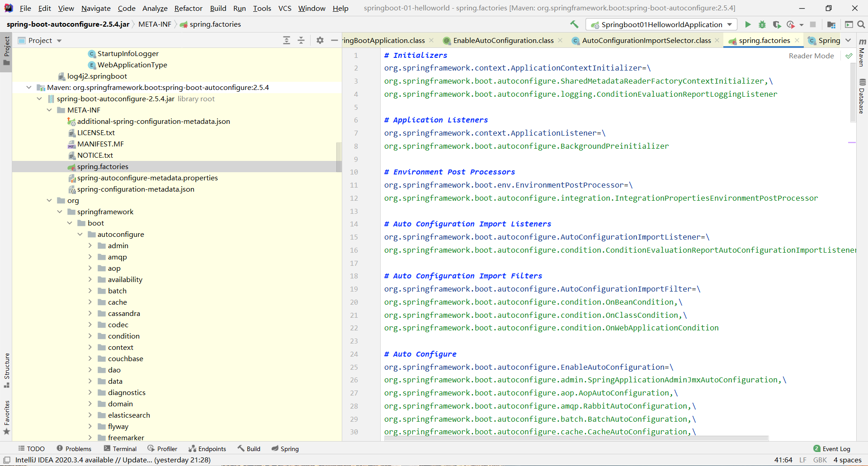Click the Run Anything icon
The width and height of the screenshot is (868, 466).
coord(849,24)
